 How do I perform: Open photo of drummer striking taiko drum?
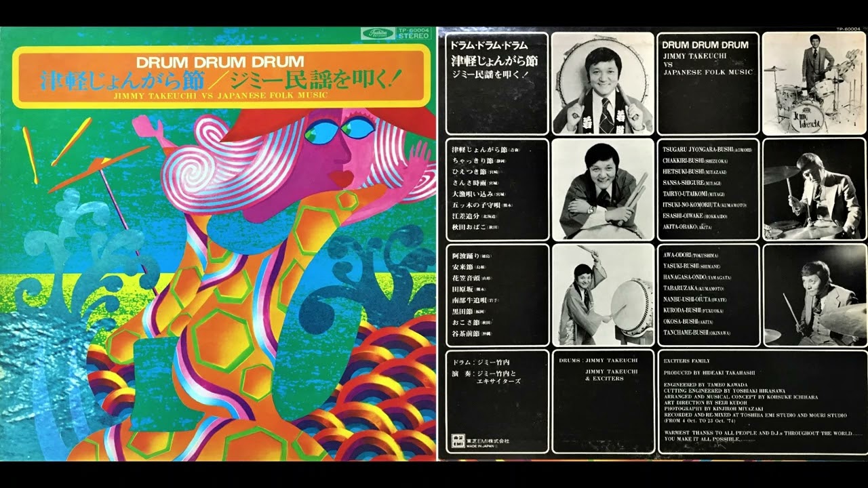[x=602, y=295]
